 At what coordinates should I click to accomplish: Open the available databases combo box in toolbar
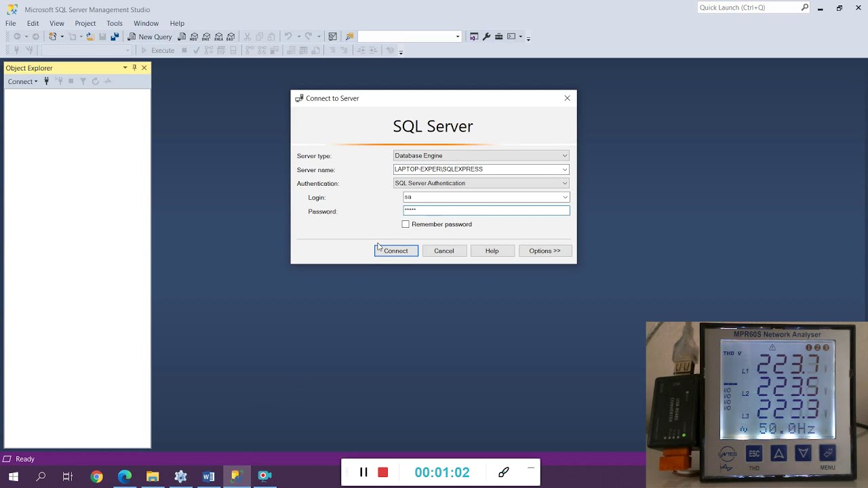pyautogui.click(x=86, y=50)
